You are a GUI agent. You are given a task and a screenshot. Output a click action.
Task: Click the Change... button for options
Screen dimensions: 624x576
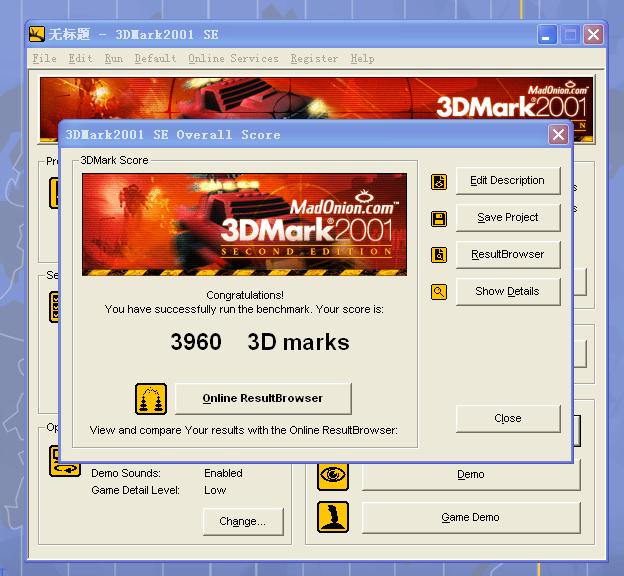click(x=243, y=521)
